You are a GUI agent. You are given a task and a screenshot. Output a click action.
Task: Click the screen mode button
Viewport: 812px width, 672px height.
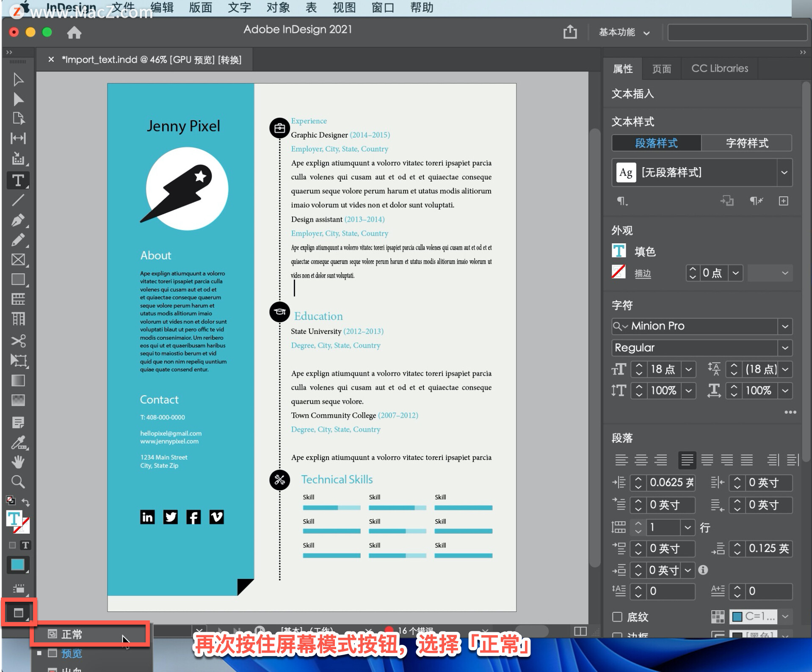(x=18, y=613)
